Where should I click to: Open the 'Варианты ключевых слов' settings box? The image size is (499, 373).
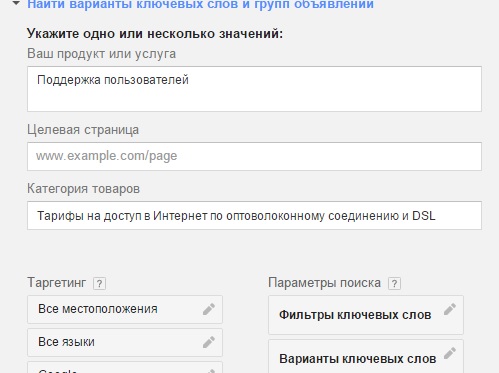(x=366, y=357)
